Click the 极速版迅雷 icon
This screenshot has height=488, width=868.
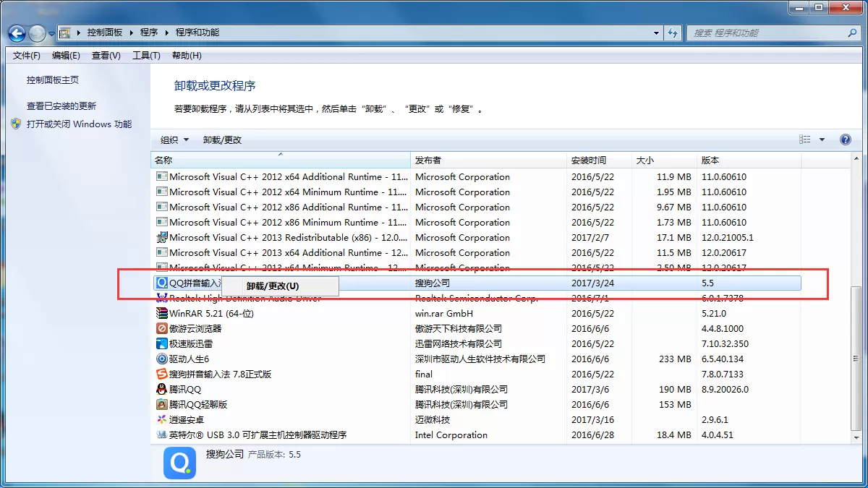162,344
